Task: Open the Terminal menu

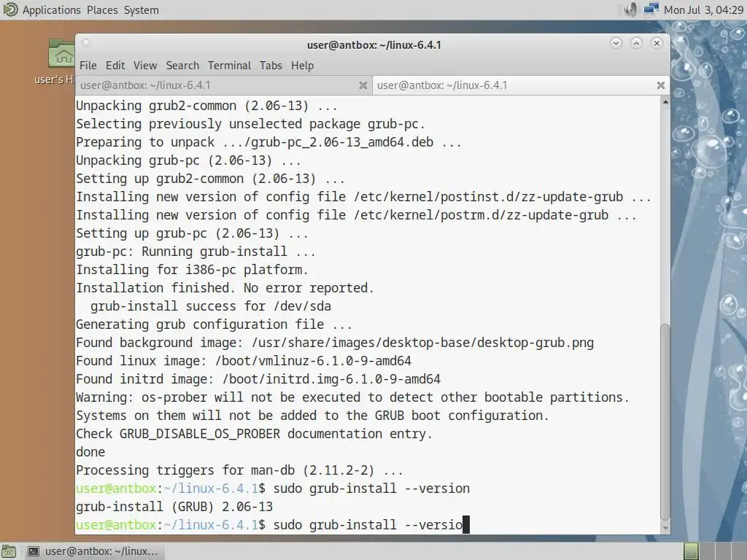Action: (229, 65)
